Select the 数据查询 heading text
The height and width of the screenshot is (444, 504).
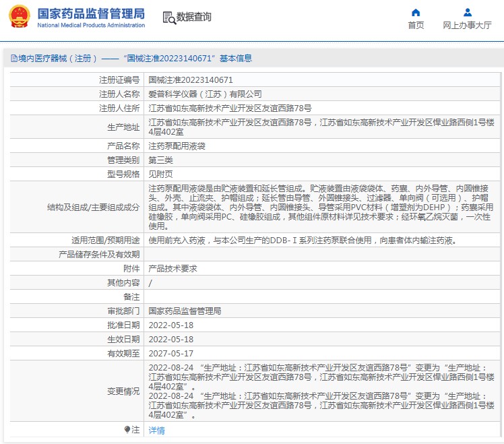click(x=193, y=18)
